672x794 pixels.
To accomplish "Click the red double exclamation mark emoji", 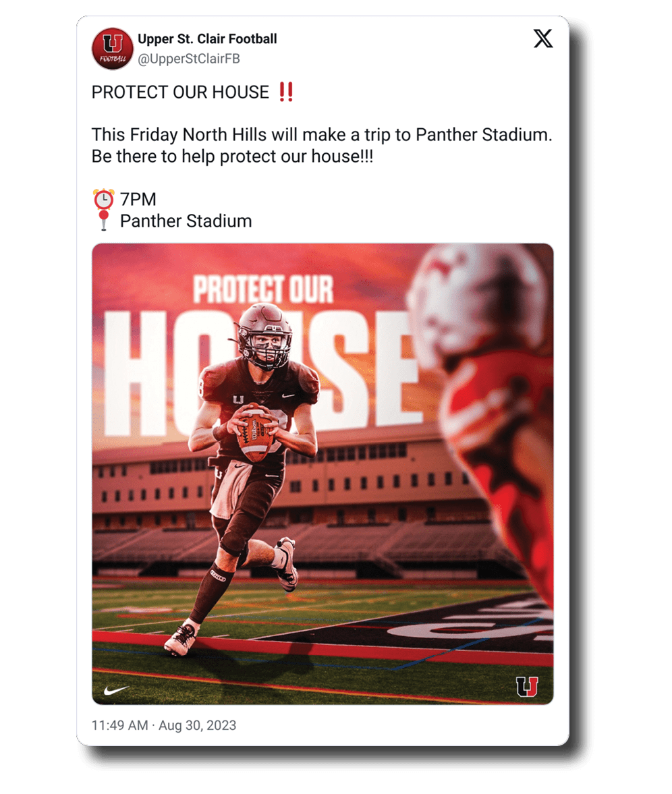I will click(286, 92).
